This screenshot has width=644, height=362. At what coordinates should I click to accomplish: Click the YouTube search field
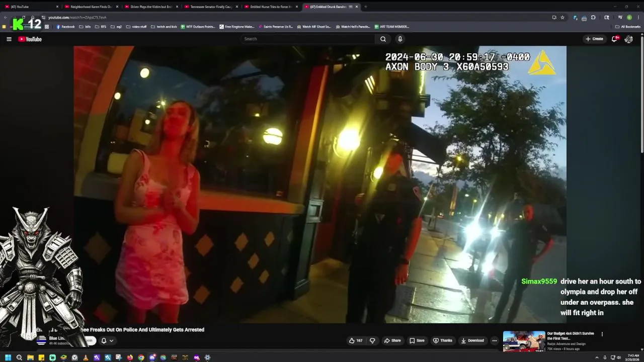[308, 39]
